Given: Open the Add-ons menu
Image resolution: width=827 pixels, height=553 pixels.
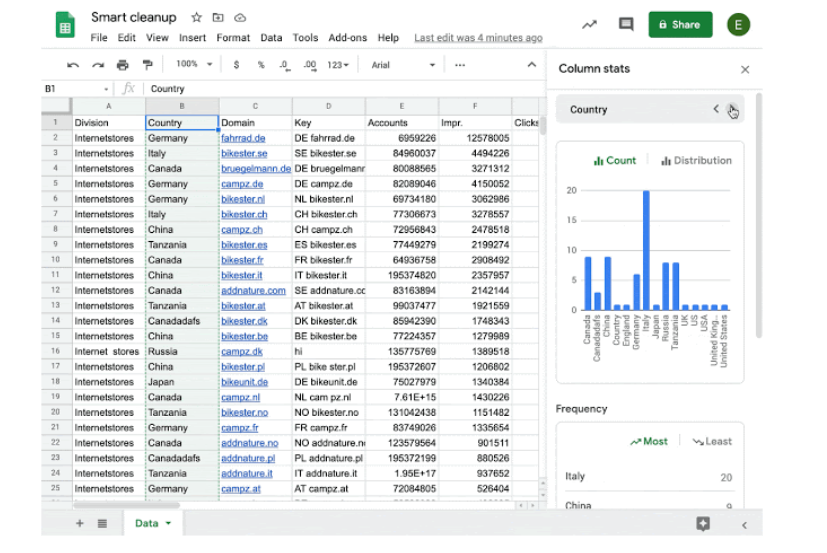Looking at the screenshot, I should point(348,37).
